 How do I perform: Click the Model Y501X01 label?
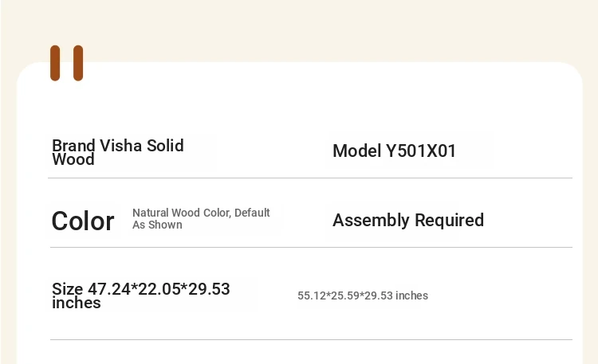[395, 151]
